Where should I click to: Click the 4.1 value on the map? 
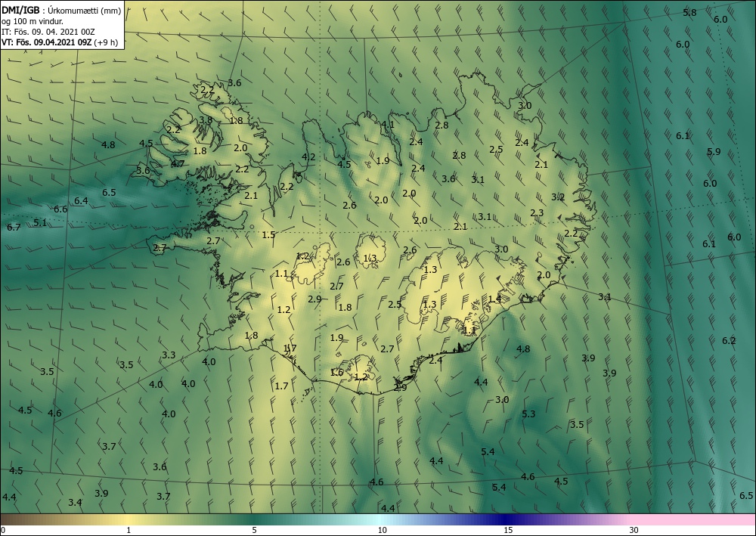(x=388, y=125)
